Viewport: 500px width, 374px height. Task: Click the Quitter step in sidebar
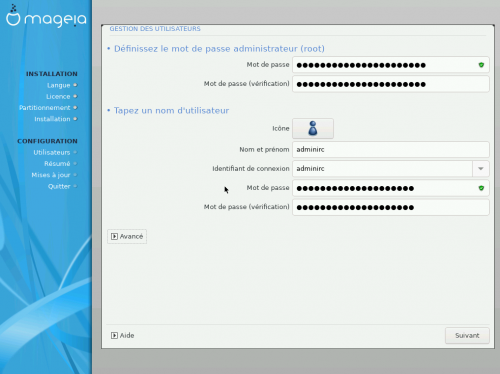pos(62,186)
